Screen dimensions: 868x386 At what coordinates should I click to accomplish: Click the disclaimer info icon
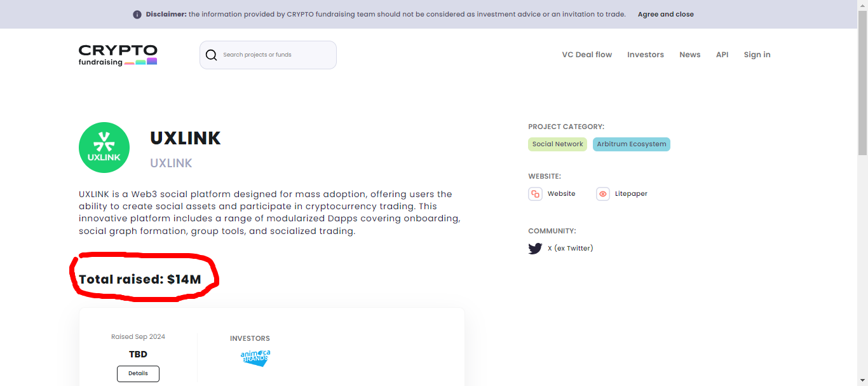click(x=137, y=15)
